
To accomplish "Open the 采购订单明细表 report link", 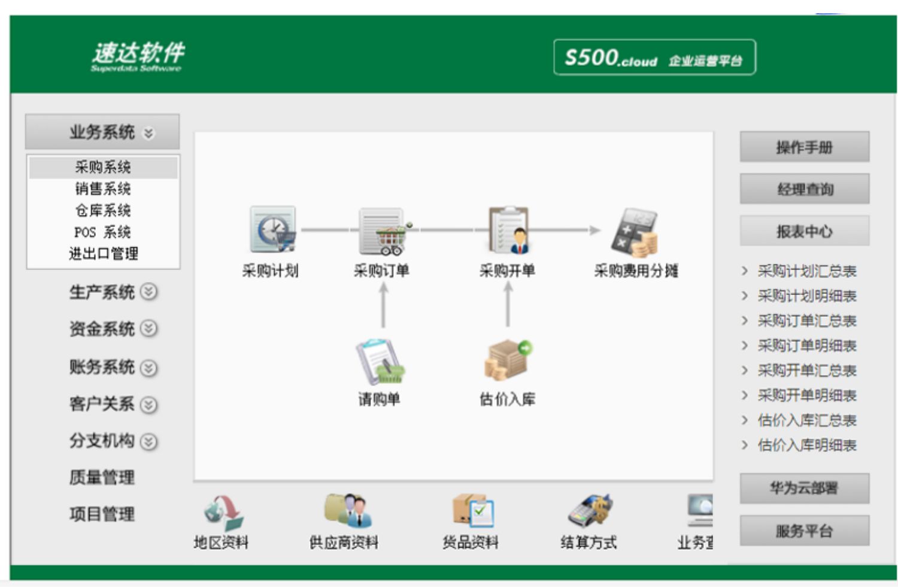I will pos(807,345).
